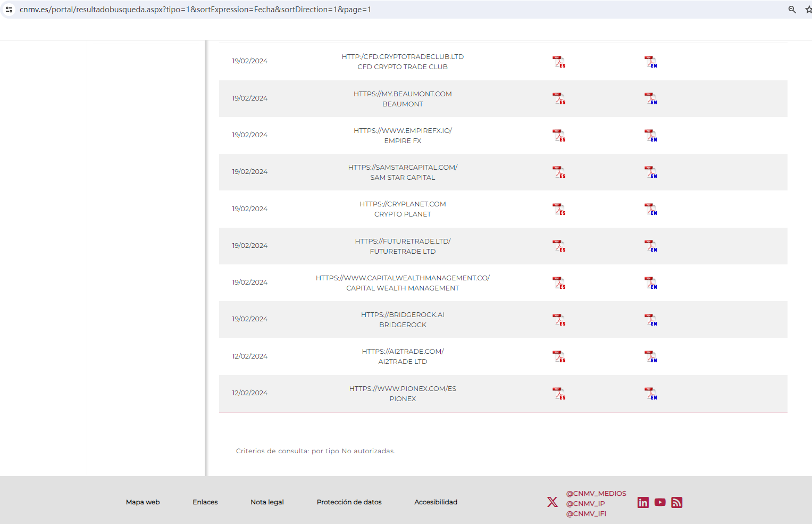Open English PDF for Crypto Planet
The width and height of the screenshot is (812, 524).
[651, 209]
